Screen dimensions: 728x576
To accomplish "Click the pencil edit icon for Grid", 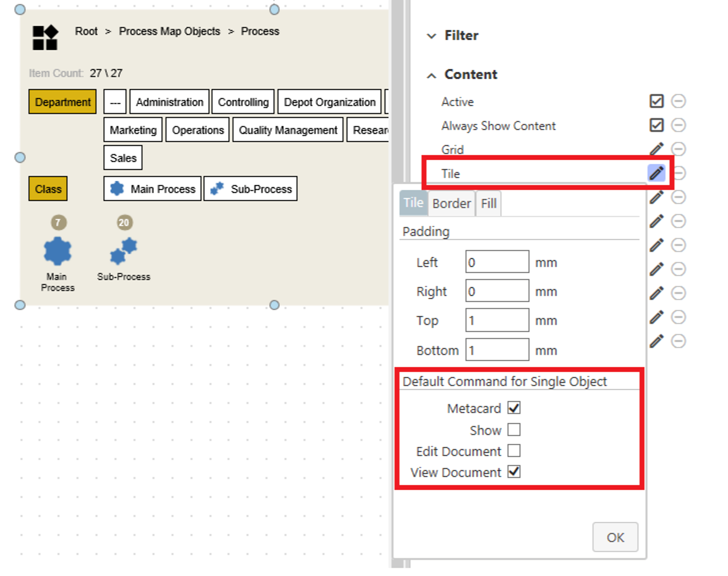I will [656, 149].
